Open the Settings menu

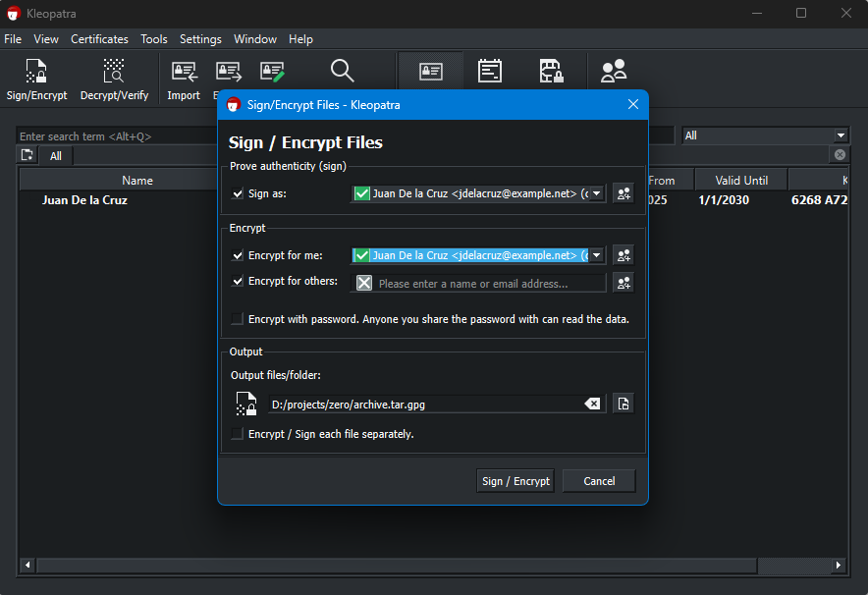click(200, 39)
